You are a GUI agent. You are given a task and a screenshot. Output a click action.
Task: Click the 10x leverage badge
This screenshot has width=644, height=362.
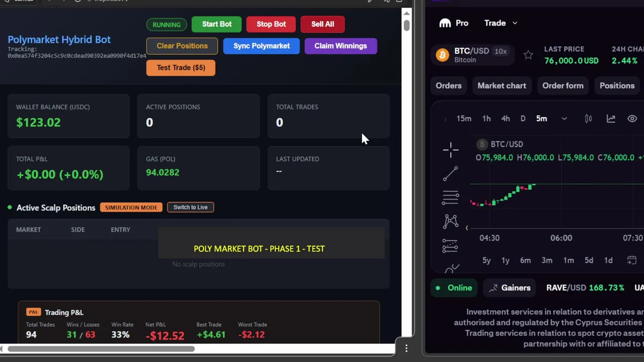click(500, 51)
